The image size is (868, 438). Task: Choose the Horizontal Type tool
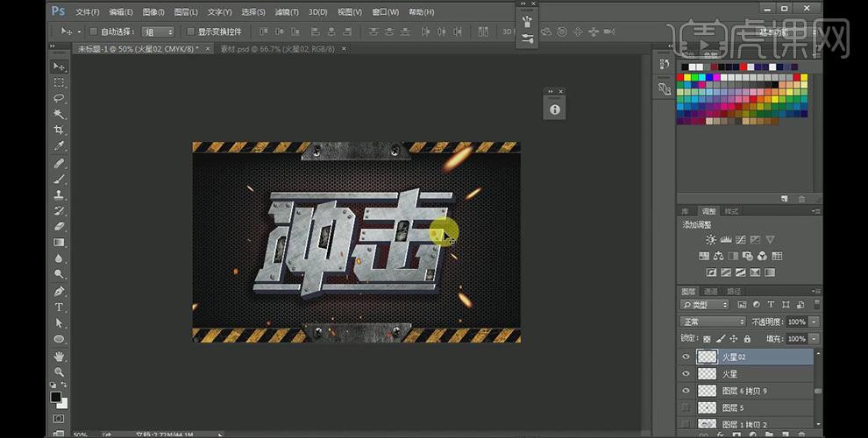[60, 307]
